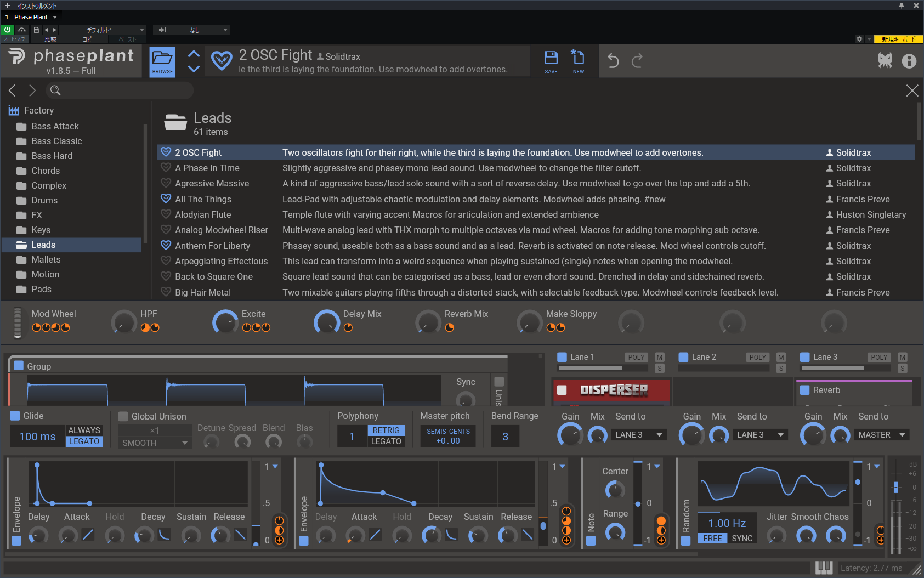Favorite the Big Hair Metal preset
The height and width of the screenshot is (578, 924).
tap(166, 292)
